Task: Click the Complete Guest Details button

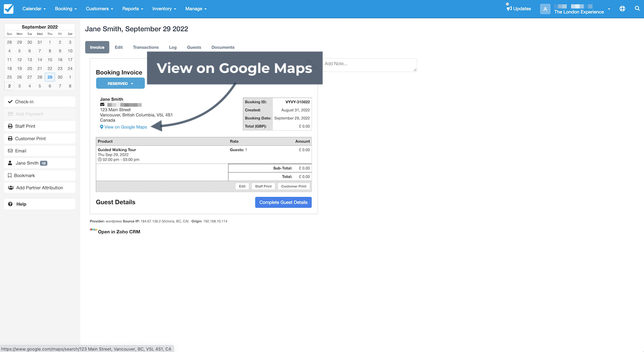Action: (x=283, y=202)
